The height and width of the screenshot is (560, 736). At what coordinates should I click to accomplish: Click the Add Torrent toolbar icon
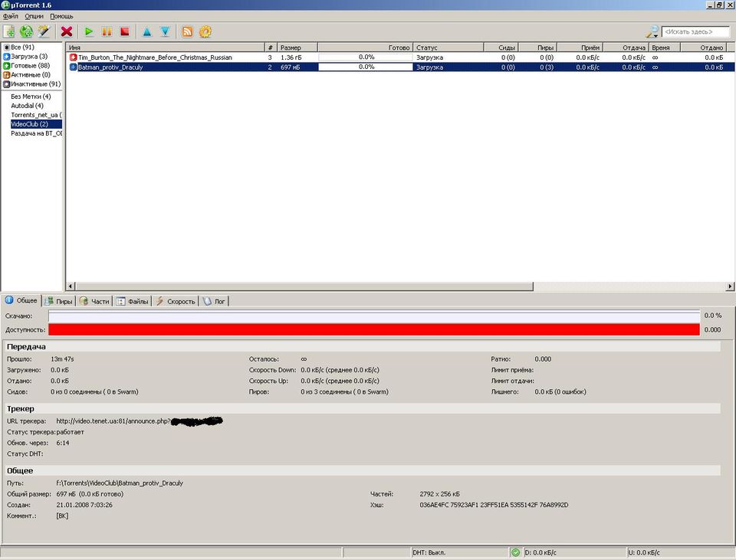click(x=9, y=31)
